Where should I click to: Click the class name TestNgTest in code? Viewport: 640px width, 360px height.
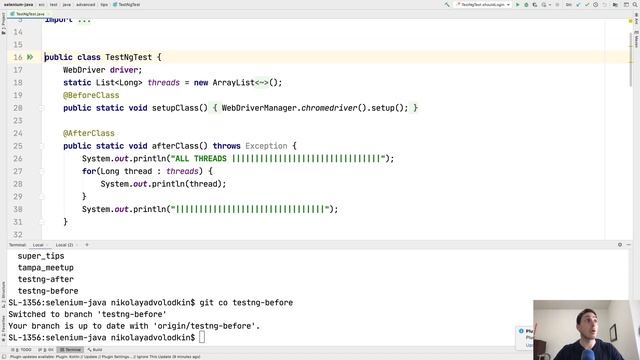tap(129, 57)
